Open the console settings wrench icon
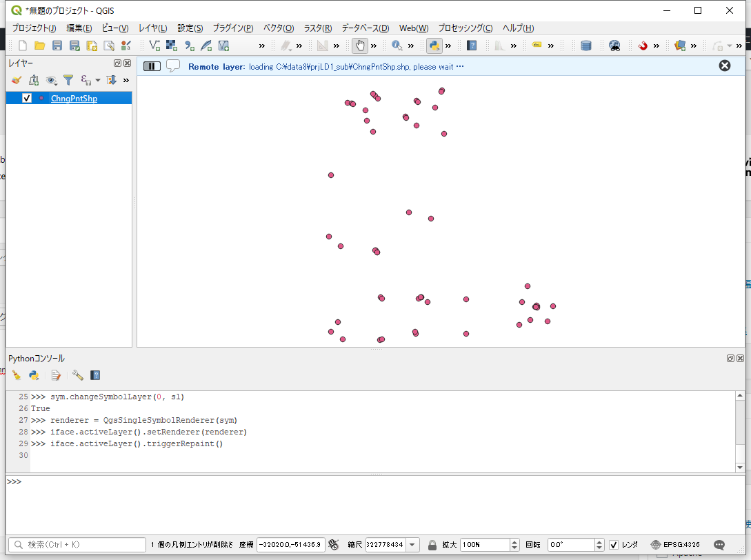Screen dimensions: 751x560 (78, 375)
